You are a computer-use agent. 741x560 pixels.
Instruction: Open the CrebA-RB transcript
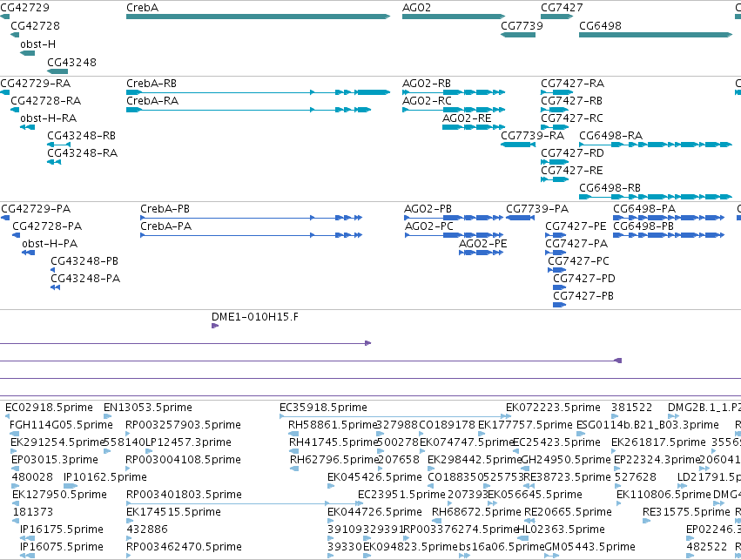tap(258, 92)
